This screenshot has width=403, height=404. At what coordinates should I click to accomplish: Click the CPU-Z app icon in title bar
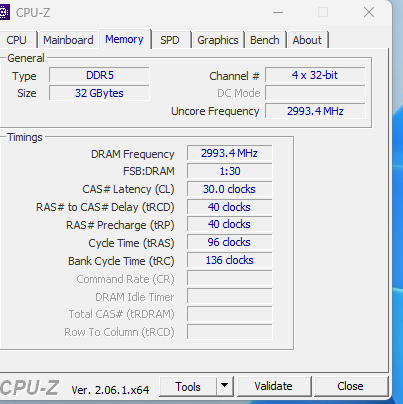pos(4,12)
